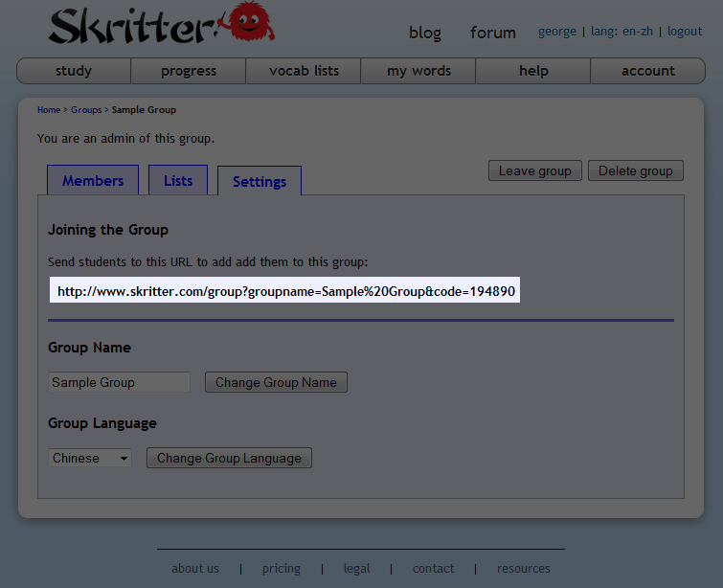Switch to the Members tab
723x588 pixels.
pyautogui.click(x=93, y=180)
